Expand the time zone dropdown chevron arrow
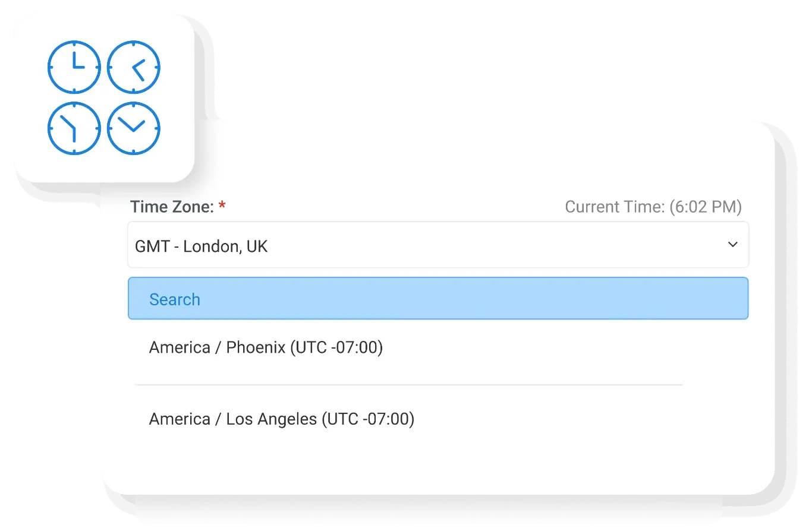 pos(733,245)
